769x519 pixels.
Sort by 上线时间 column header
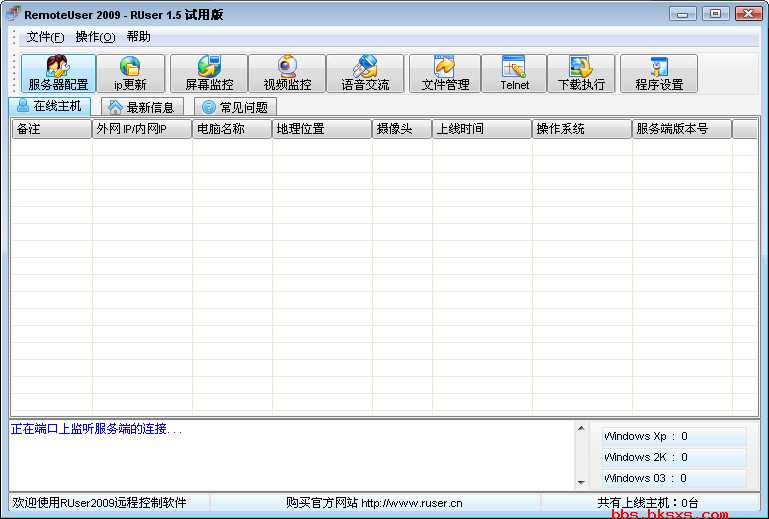point(481,129)
